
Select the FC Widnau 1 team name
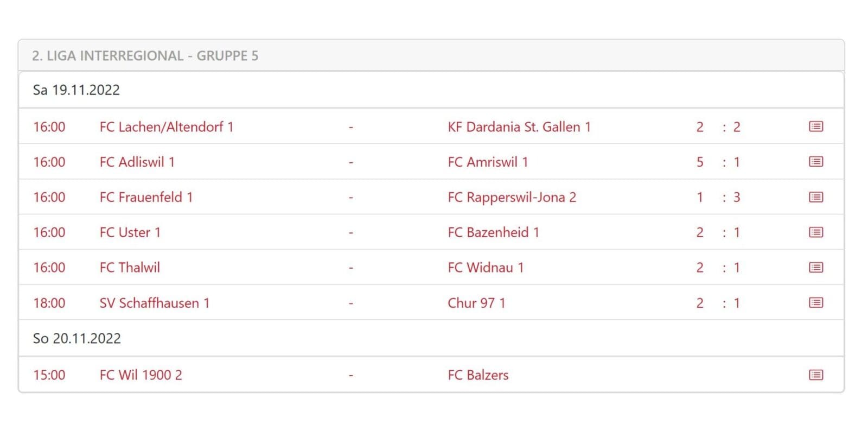point(485,268)
